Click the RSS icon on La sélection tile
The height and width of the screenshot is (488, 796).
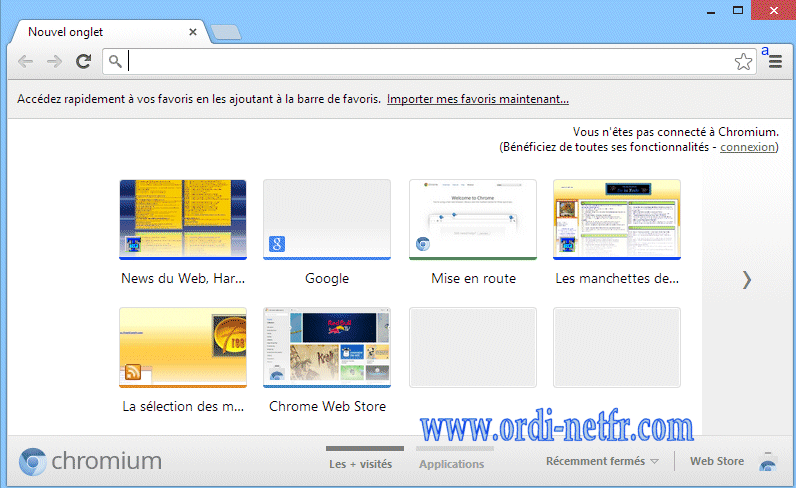click(133, 372)
